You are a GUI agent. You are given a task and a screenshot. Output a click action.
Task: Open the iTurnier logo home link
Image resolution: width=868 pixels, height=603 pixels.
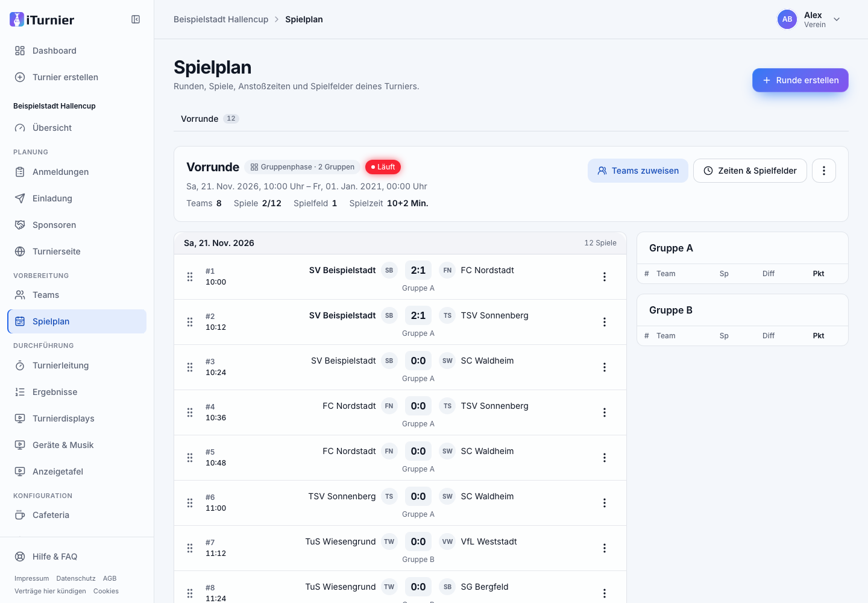42,19
